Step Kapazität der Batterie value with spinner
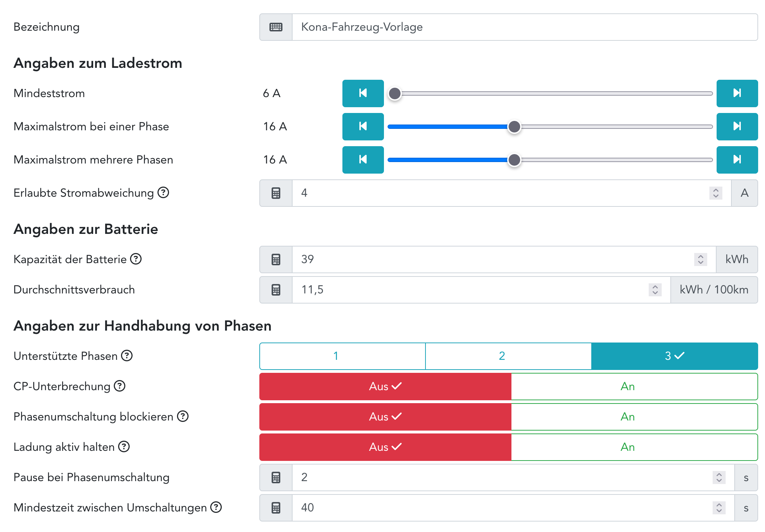Viewport: 765px width, 532px height. [700, 259]
